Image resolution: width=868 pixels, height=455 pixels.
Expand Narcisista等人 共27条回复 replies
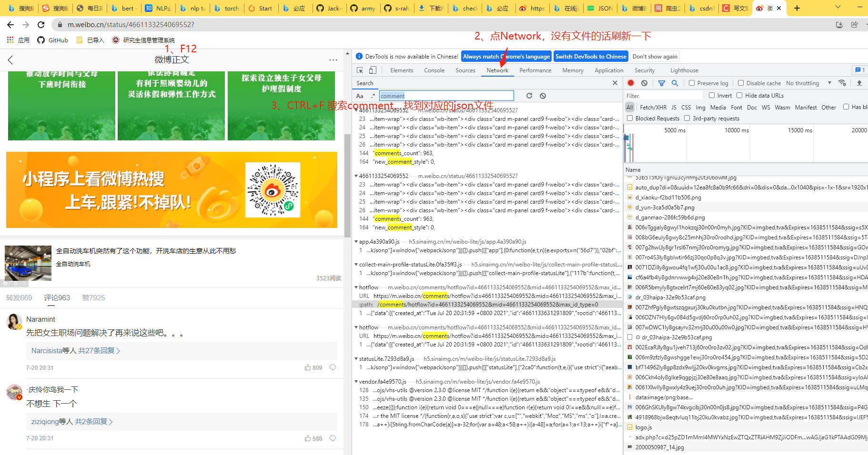[76, 351]
